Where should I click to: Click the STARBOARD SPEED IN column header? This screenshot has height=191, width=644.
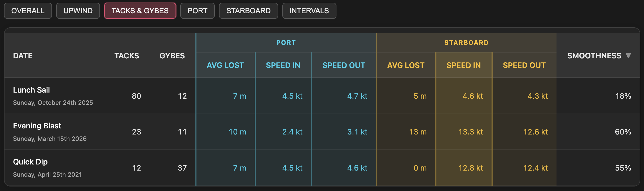pyautogui.click(x=464, y=65)
